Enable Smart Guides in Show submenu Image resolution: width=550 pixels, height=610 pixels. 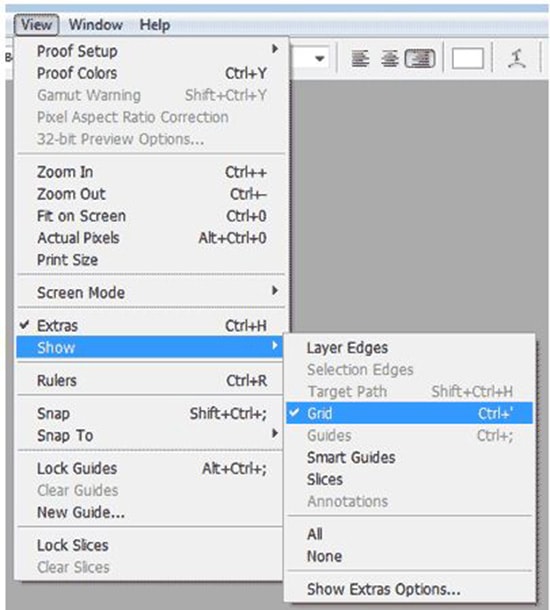(x=409, y=458)
